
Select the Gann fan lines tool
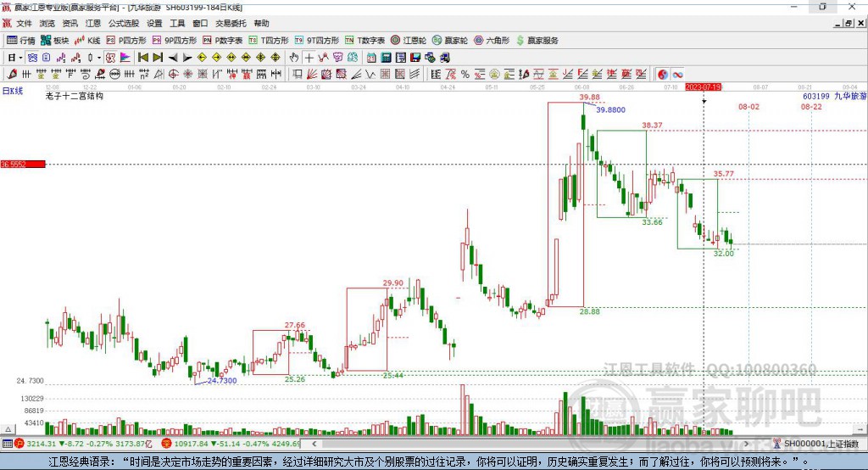(312, 75)
